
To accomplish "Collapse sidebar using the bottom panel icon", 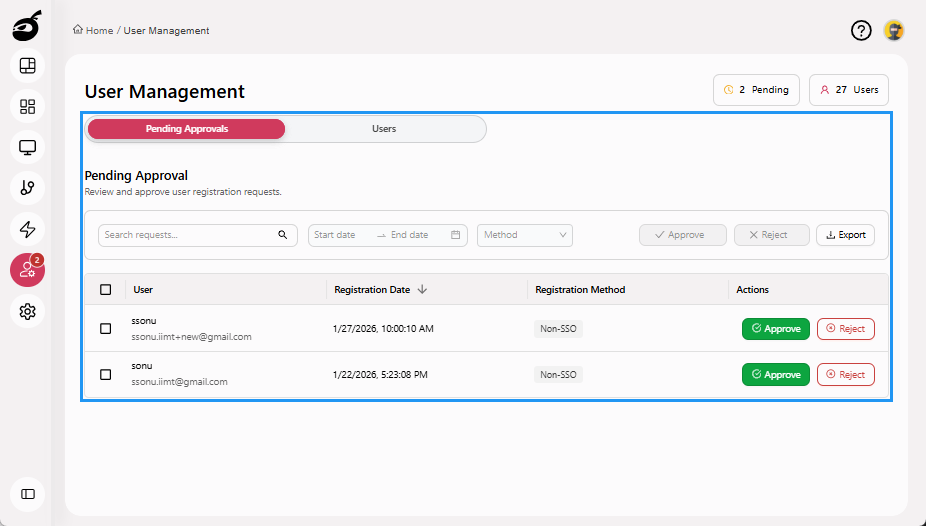I will click(28, 494).
